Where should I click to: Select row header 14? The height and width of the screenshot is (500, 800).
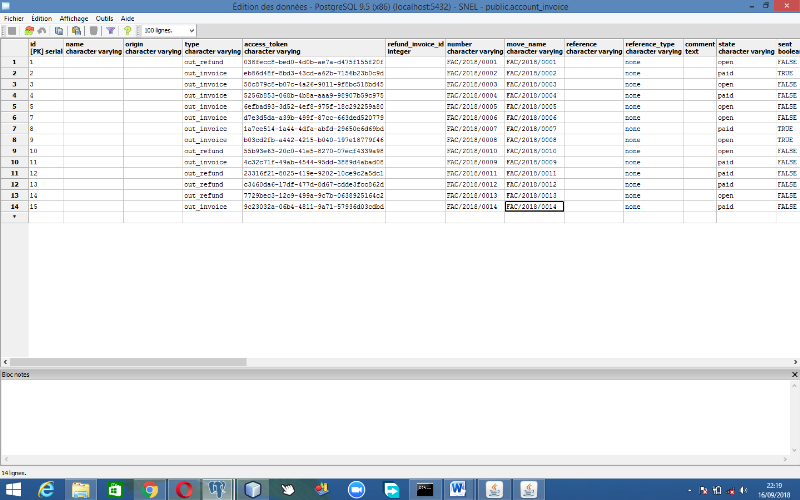[14, 207]
